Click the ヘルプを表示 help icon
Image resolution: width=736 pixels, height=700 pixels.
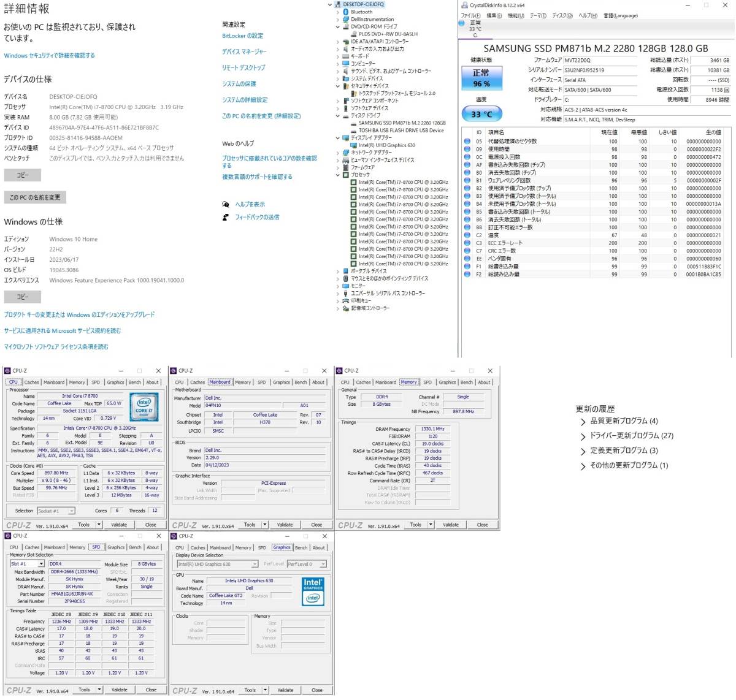pos(225,204)
